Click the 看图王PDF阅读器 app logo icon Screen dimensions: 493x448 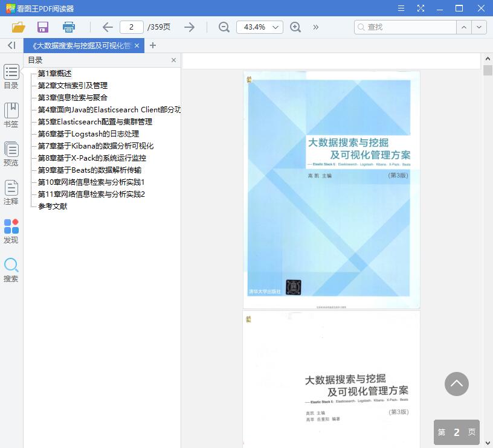pos(10,8)
